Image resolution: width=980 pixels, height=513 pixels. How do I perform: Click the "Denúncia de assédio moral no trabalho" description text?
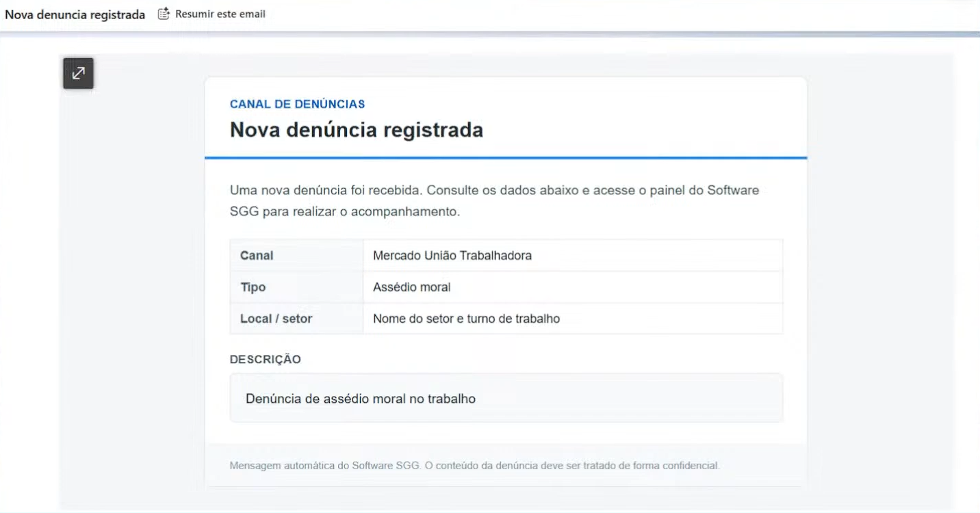pos(361,398)
